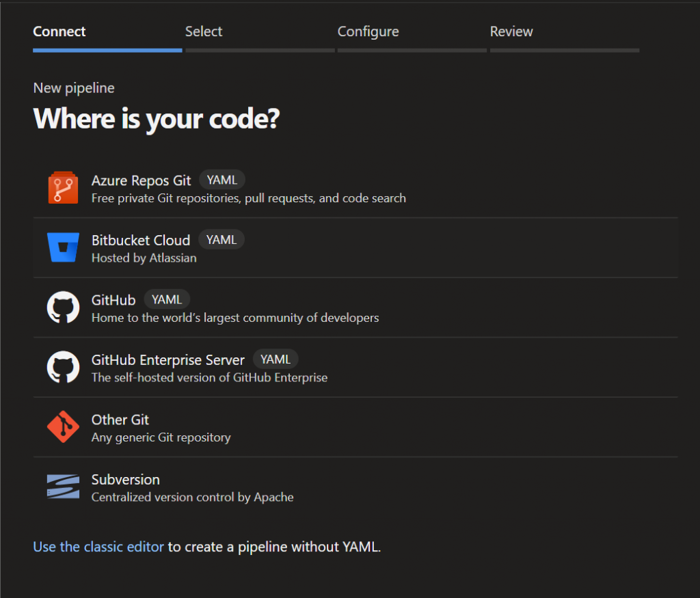Image resolution: width=700 pixels, height=598 pixels.
Task: Switch to the Select step tab
Action: point(260,38)
